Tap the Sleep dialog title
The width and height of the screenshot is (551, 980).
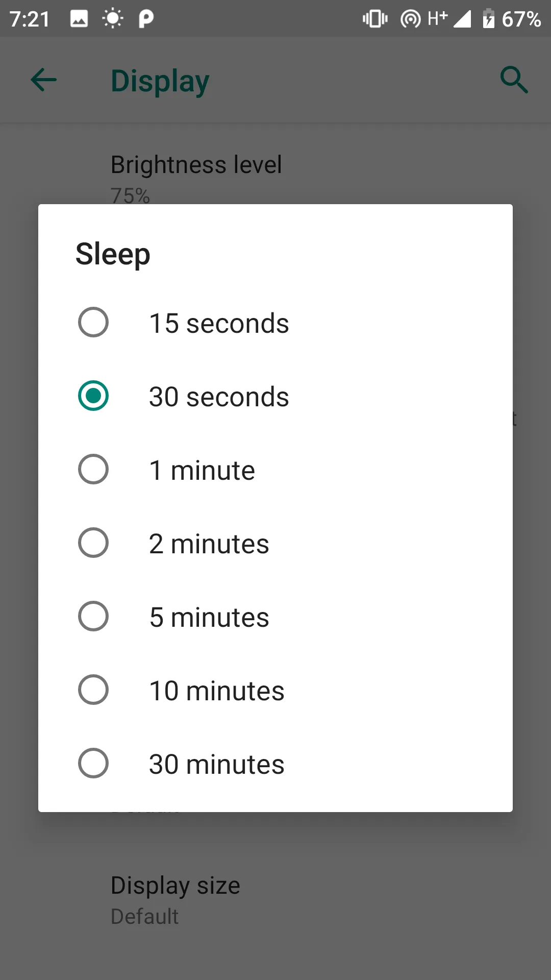click(113, 254)
